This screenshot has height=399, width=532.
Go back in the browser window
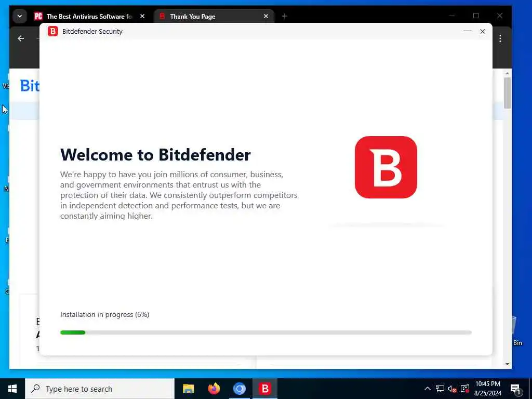(x=21, y=38)
